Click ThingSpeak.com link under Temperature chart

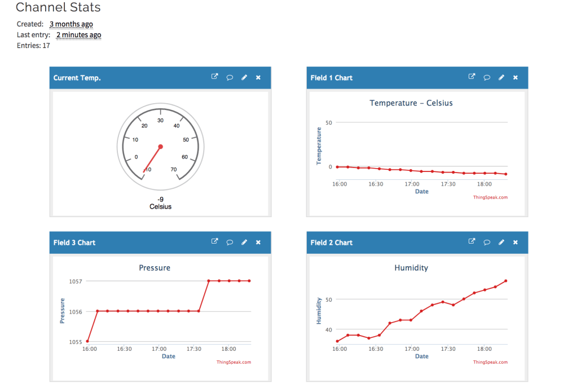(x=490, y=197)
